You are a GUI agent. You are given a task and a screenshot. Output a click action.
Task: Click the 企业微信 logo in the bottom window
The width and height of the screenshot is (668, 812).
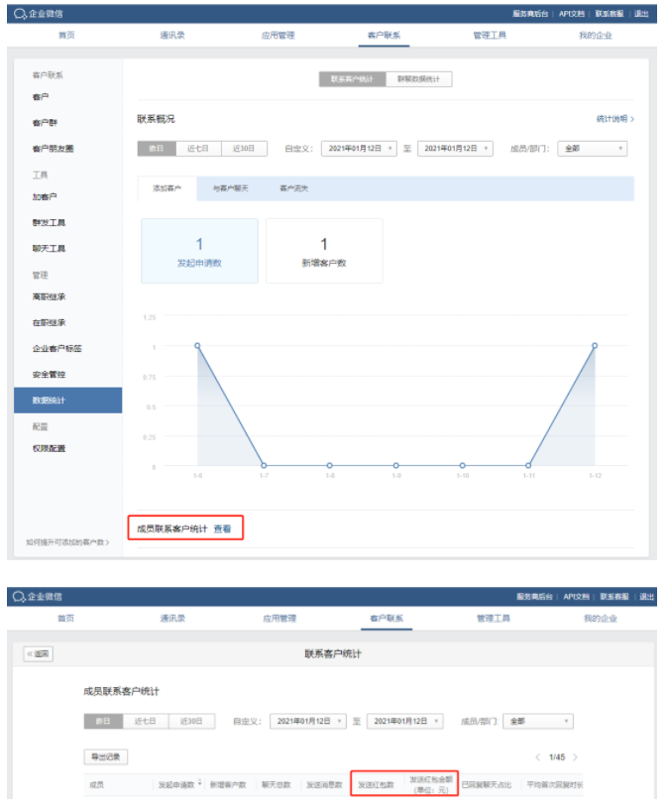click(x=38, y=597)
